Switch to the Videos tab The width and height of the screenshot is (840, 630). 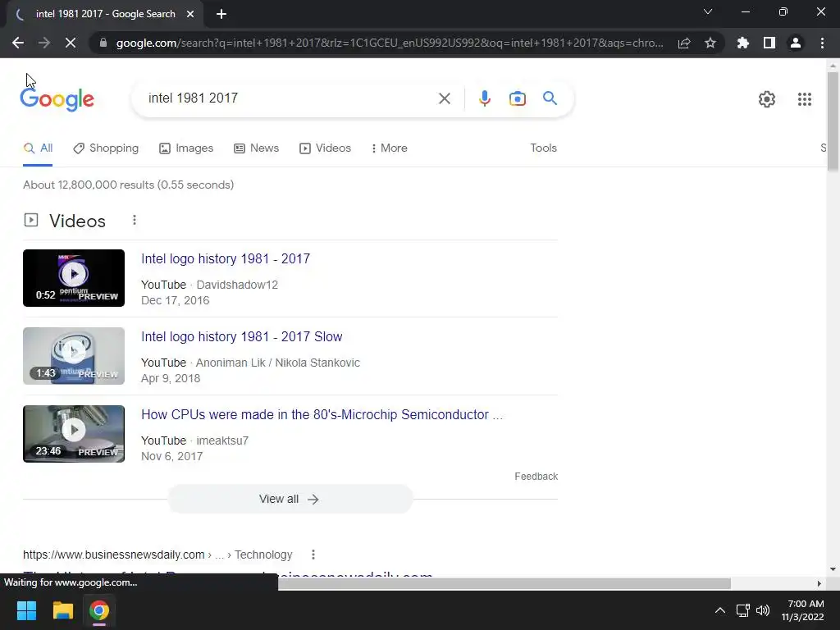[325, 148]
